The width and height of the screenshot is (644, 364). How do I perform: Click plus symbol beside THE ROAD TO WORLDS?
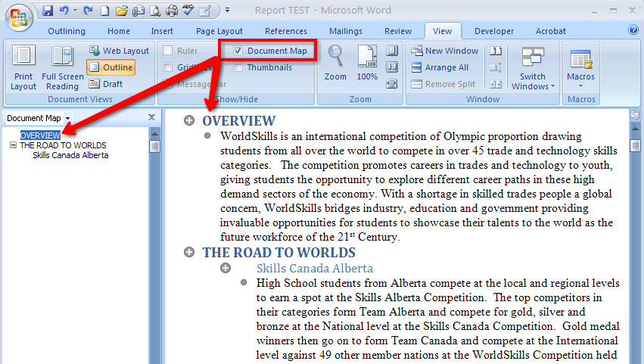(x=189, y=252)
